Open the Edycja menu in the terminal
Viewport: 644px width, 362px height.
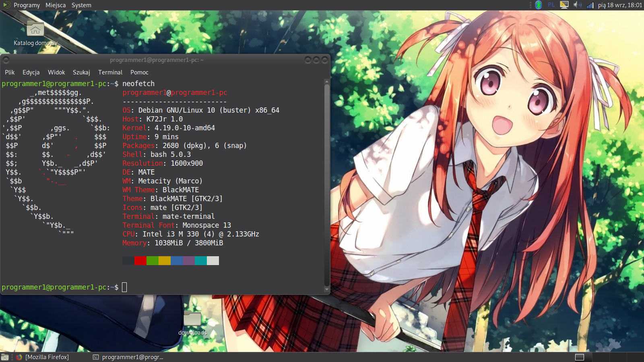point(31,72)
